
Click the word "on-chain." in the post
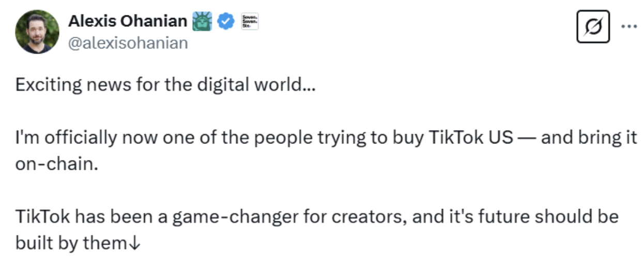[x=56, y=166]
